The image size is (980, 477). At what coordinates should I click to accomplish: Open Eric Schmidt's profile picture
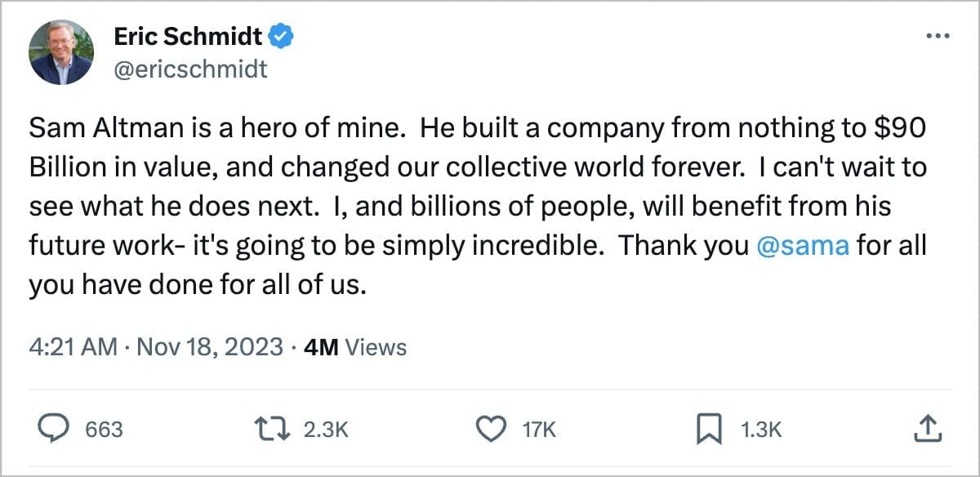[x=61, y=52]
